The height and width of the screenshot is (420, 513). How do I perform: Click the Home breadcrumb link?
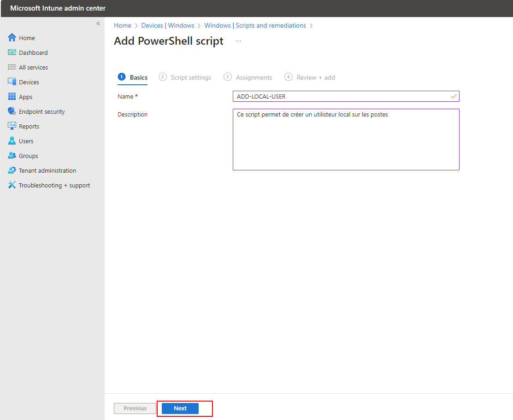[x=122, y=25]
